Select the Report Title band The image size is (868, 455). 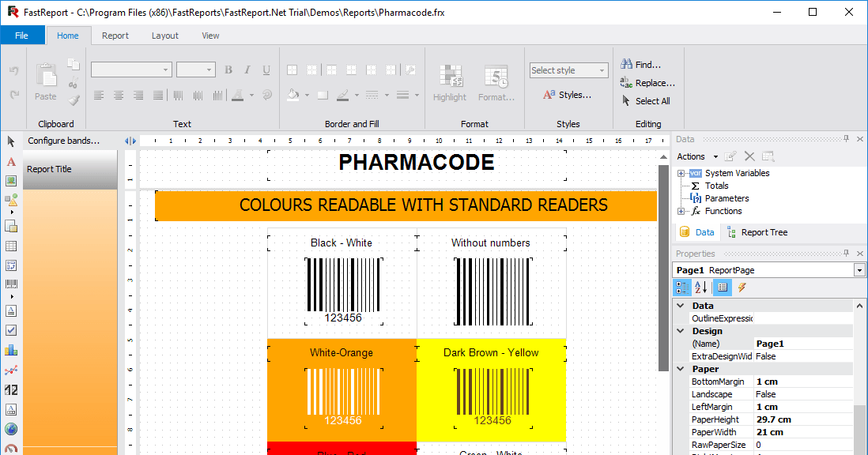[70, 169]
